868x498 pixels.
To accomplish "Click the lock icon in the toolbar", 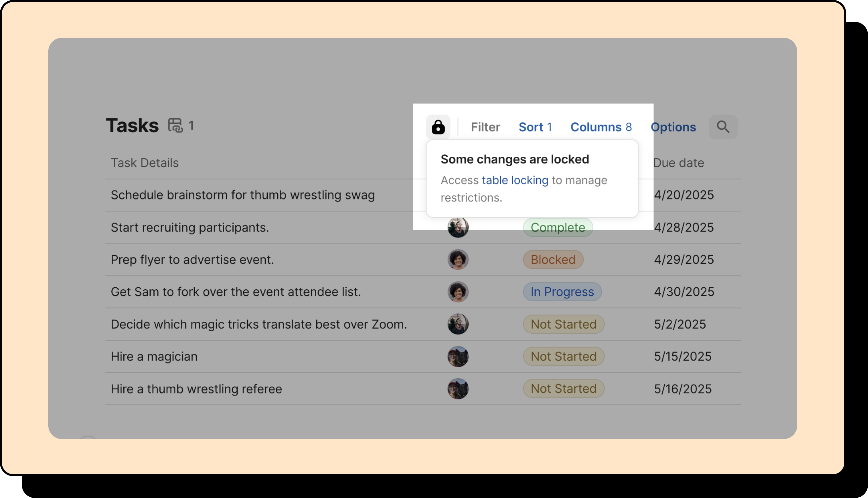I will (438, 127).
